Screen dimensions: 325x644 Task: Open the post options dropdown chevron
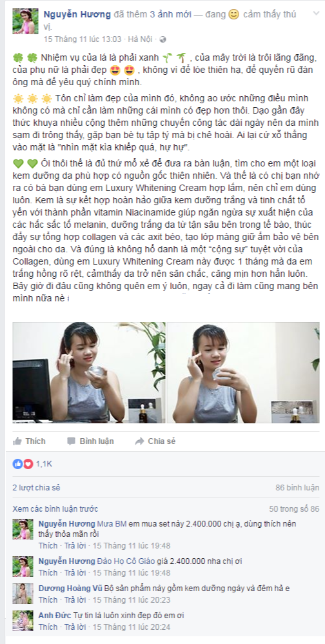[x=315, y=14]
